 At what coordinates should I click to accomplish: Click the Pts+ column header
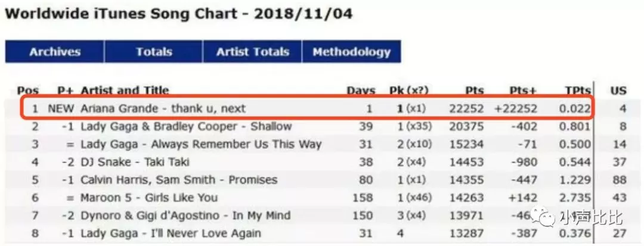pyautogui.click(x=523, y=91)
